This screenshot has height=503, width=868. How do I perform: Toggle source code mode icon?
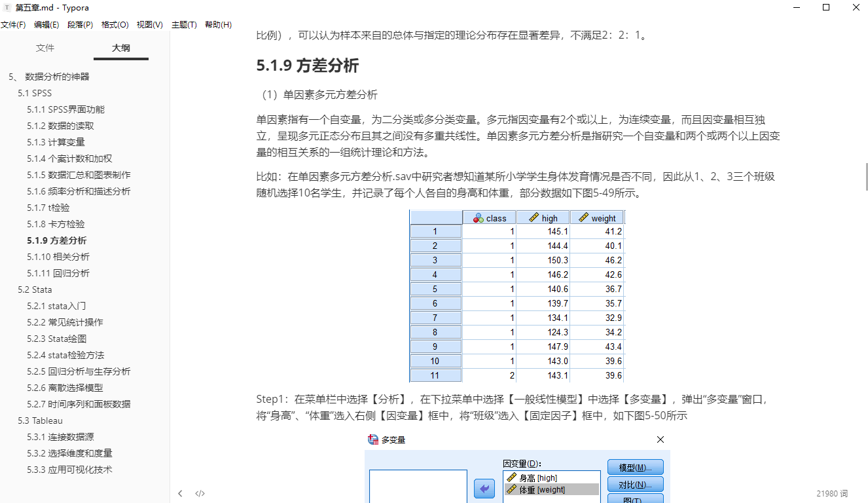200,493
